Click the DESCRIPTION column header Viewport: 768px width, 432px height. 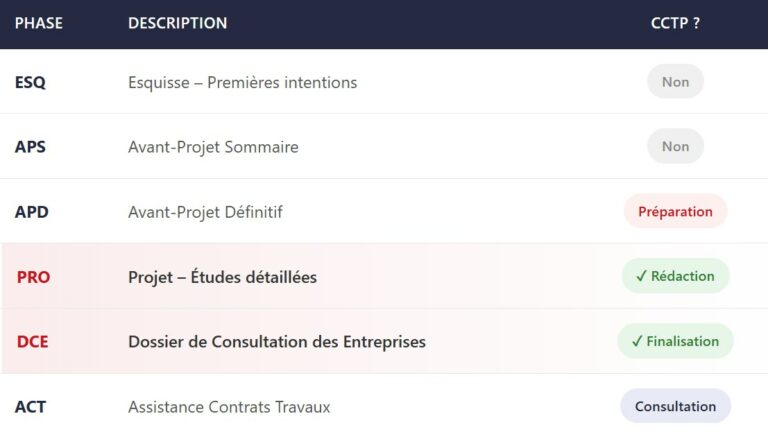177,23
